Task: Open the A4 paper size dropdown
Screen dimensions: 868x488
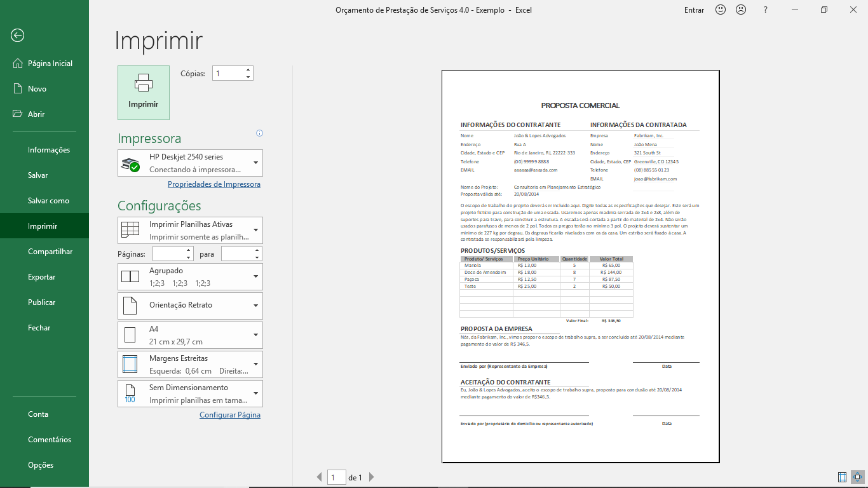Action: click(190, 335)
